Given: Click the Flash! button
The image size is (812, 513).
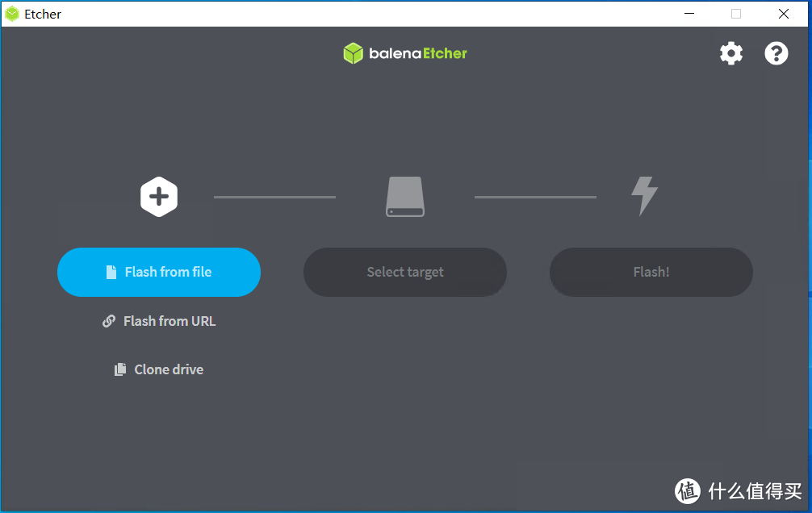Looking at the screenshot, I should click(651, 273).
